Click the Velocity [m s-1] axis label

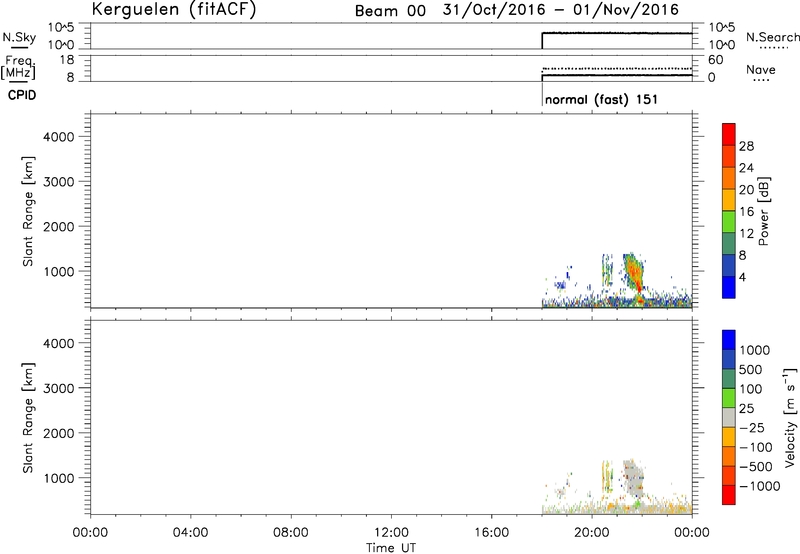click(x=790, y=417)
